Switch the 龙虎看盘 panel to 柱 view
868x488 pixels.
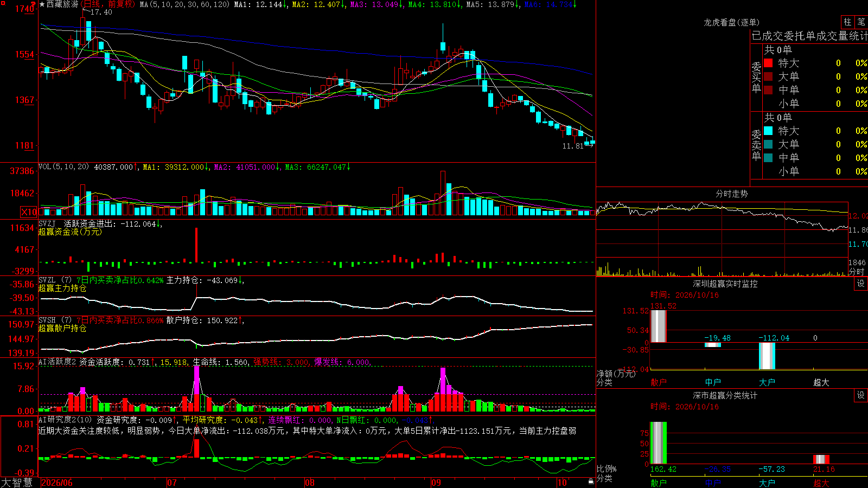(847, 22)
